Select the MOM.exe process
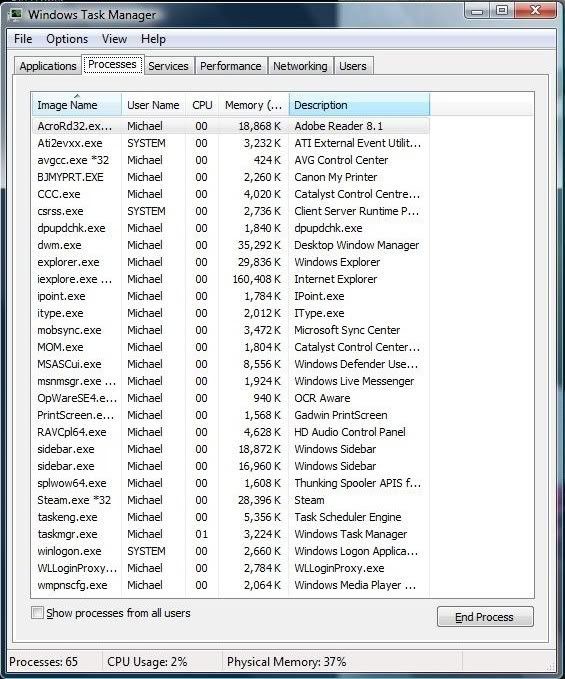 231,347
